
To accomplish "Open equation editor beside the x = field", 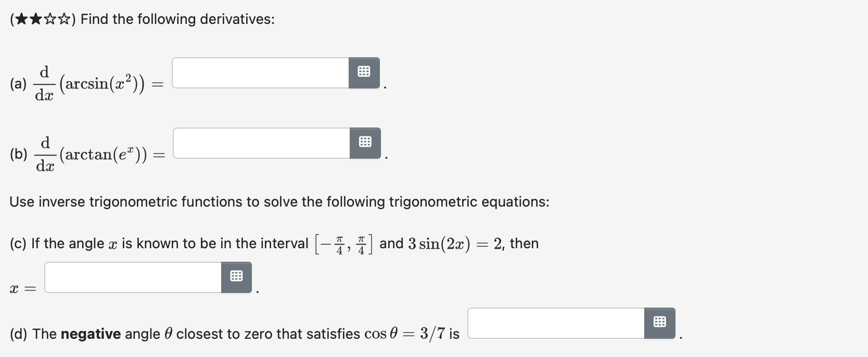I will 236,277.
